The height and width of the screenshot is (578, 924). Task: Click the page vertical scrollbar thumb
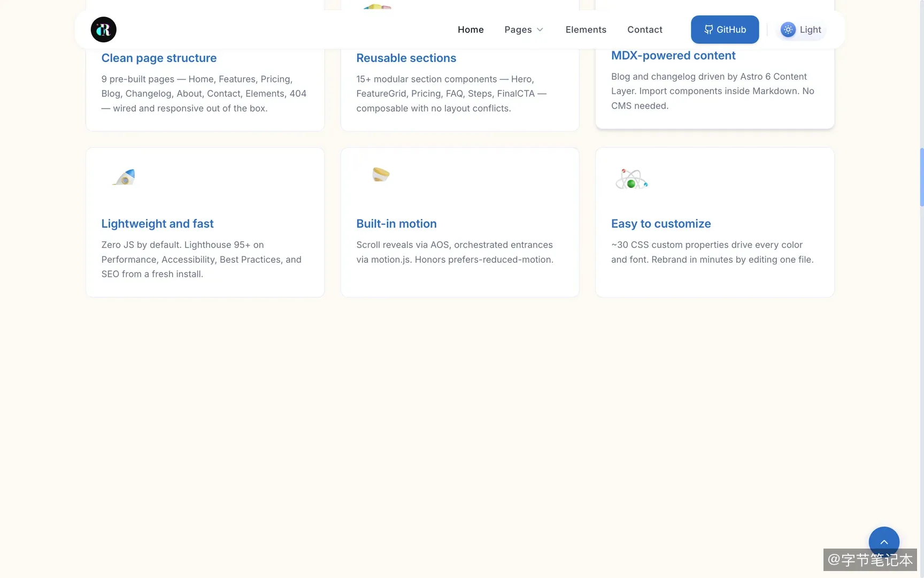[921, 177]
